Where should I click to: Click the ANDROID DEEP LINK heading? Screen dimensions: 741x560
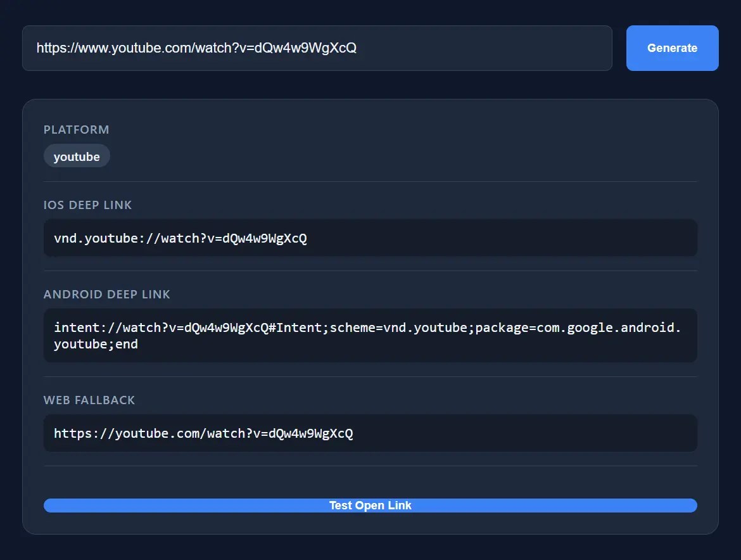(x=106, y=294)
